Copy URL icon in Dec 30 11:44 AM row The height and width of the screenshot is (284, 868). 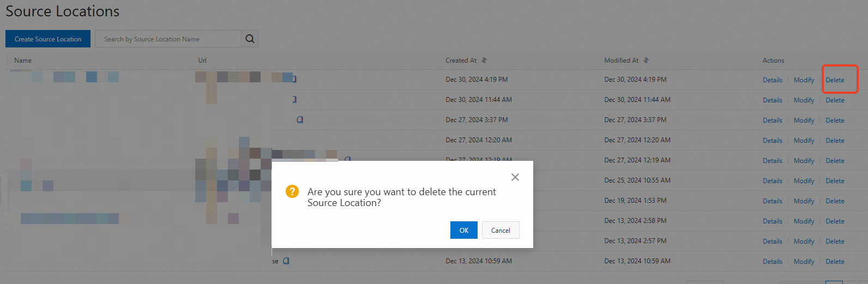point(294,99)
